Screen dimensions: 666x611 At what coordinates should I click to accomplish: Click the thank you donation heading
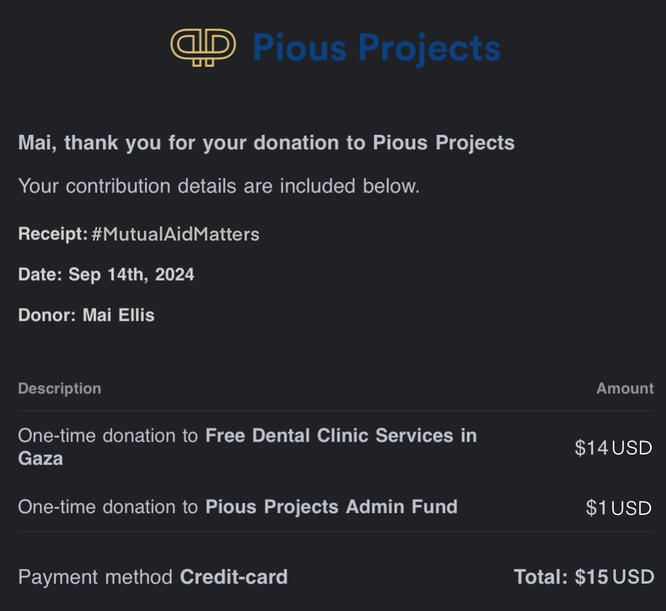click(266, 143)
